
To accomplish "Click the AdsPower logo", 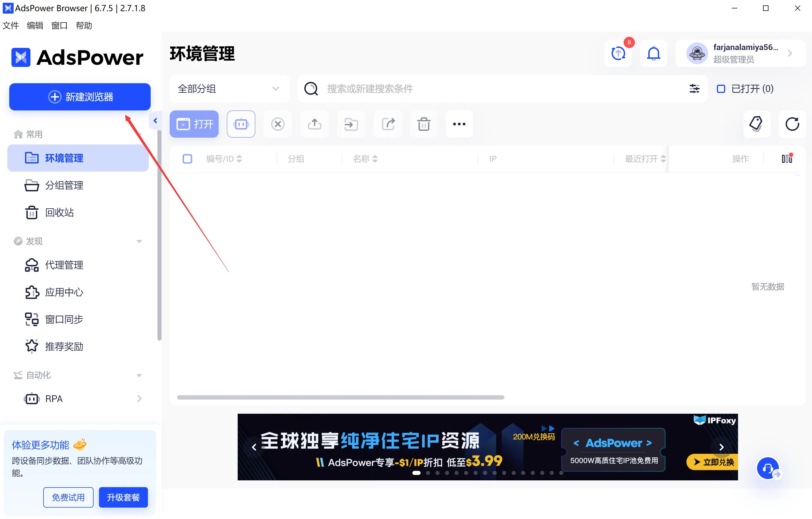I will pos(77,57).
